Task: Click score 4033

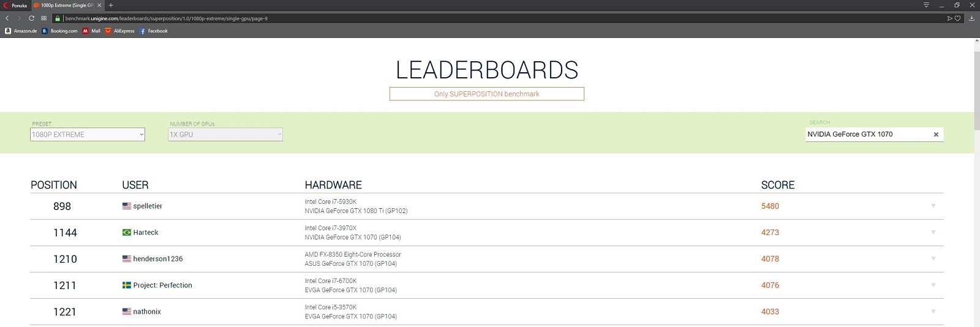Action: (x=770, y=312)
